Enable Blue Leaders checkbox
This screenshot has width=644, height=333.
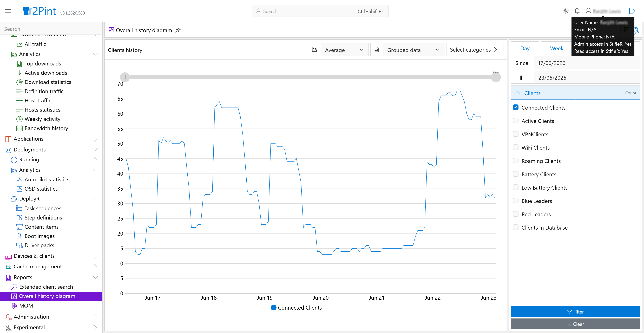click(x=516, y=201)
